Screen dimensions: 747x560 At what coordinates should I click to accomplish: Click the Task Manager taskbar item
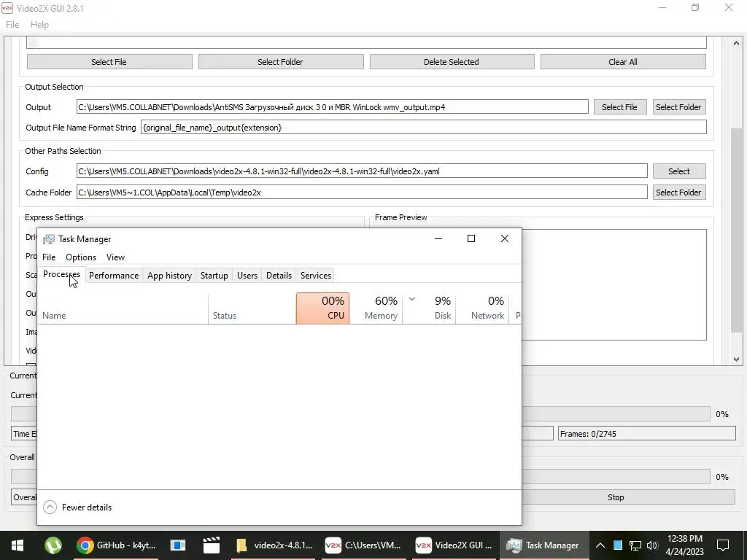(x=543, y=545)
